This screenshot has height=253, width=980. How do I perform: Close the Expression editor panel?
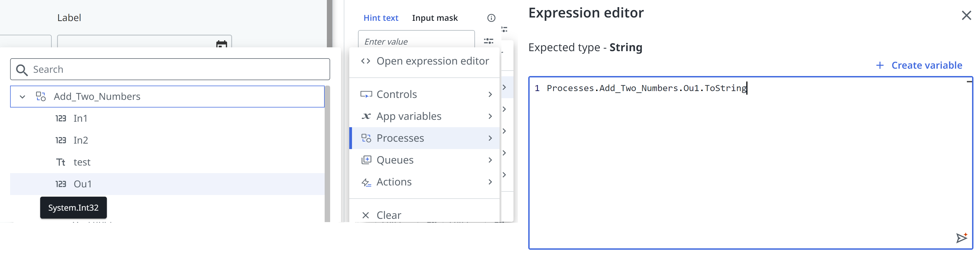point(966,15)
